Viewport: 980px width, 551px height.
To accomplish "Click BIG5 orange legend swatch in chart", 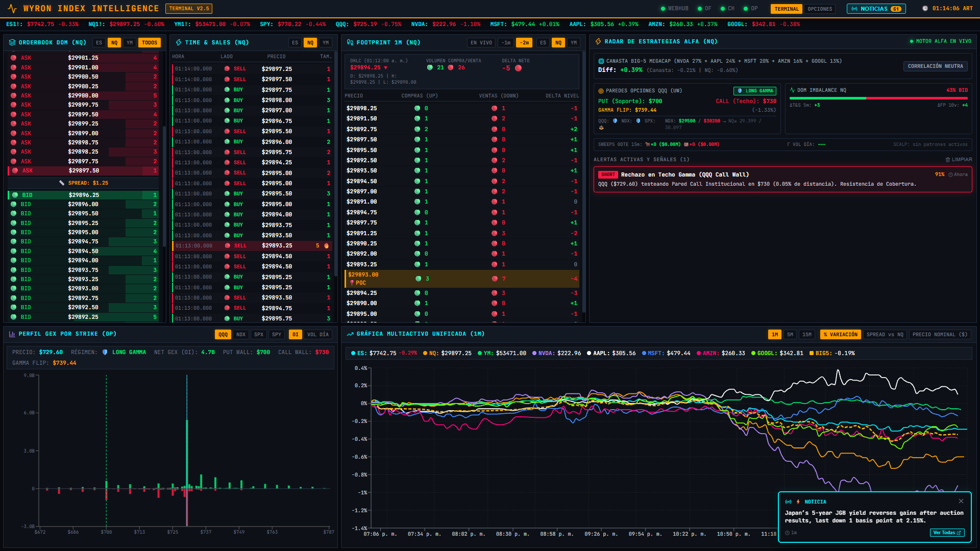I will [x=812, y=353].
